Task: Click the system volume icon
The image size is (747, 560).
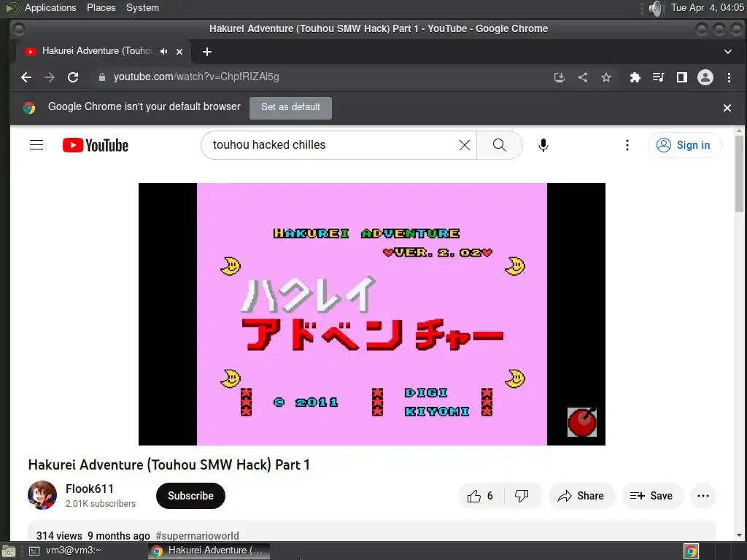Action: point(656,7)
